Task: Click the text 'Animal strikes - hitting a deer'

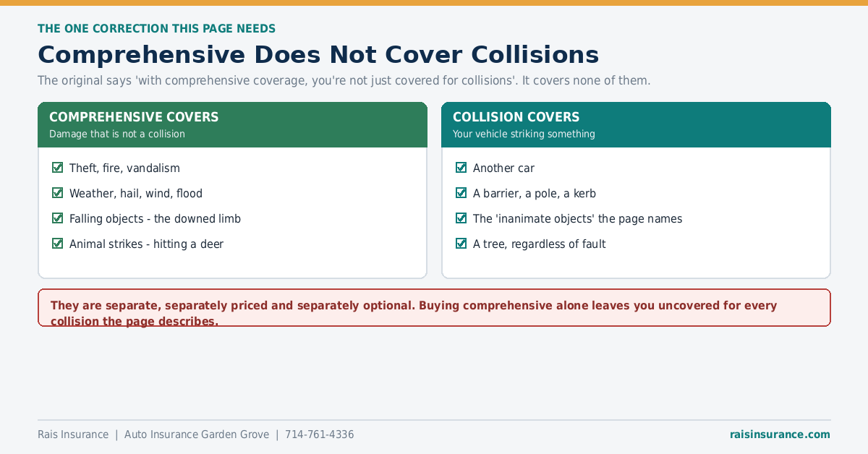Action: (x=146, y=244)
